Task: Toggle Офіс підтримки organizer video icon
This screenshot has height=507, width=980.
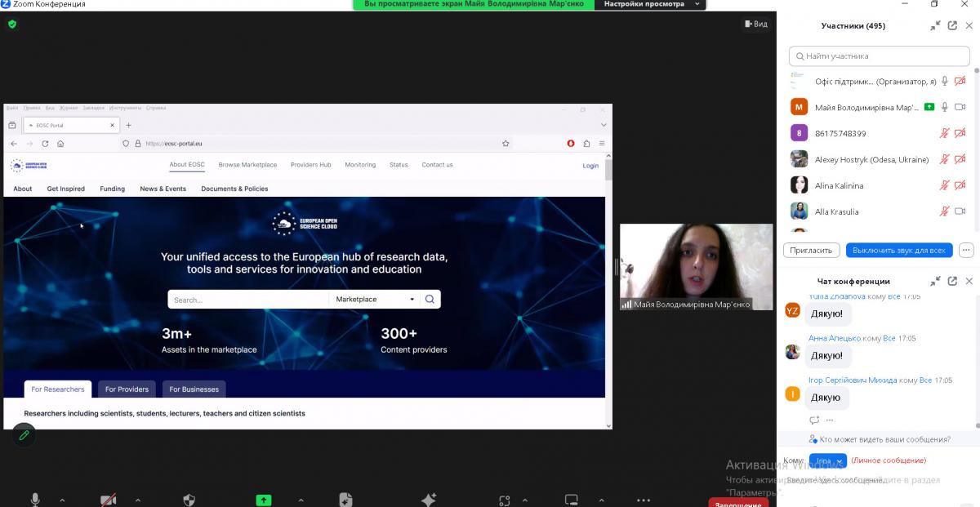Action: pyautogui.click(x=960, y=81)
